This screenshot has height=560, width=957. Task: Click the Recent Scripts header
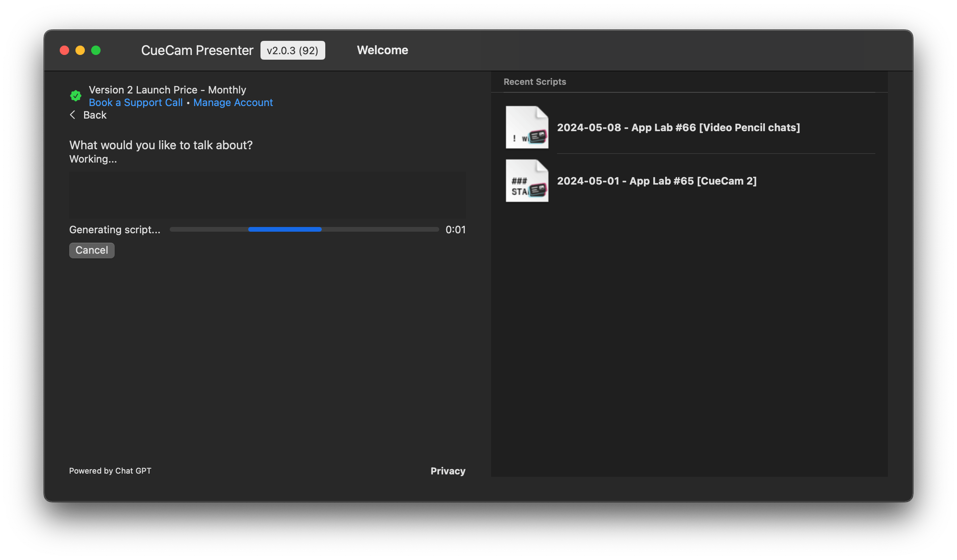[x=535, y=82]
